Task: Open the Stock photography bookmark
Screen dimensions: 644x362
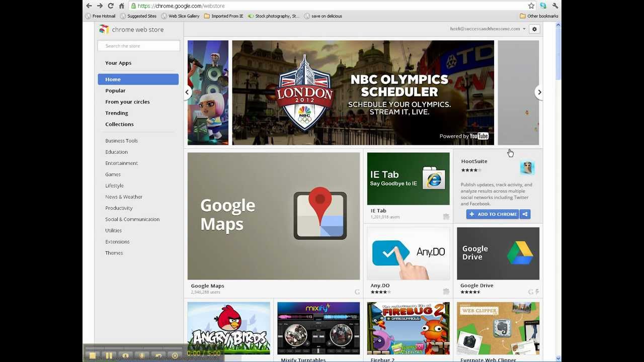Action: pyautogui.click(x=273, y=16)
